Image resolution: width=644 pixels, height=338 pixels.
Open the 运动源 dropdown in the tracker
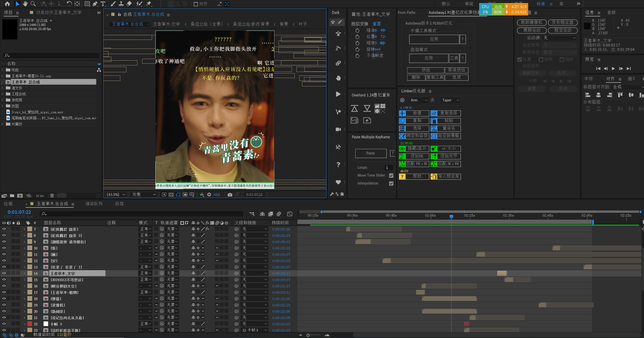[x=560, y=38]
